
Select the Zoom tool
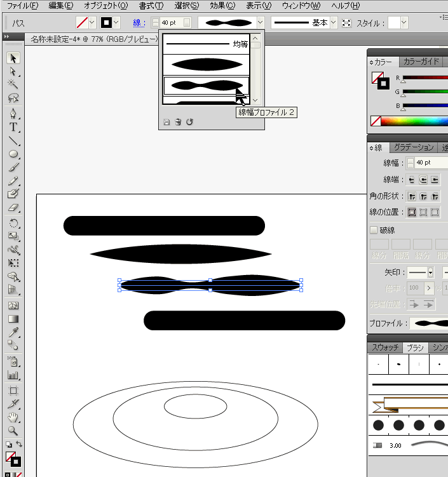(13, 431)
